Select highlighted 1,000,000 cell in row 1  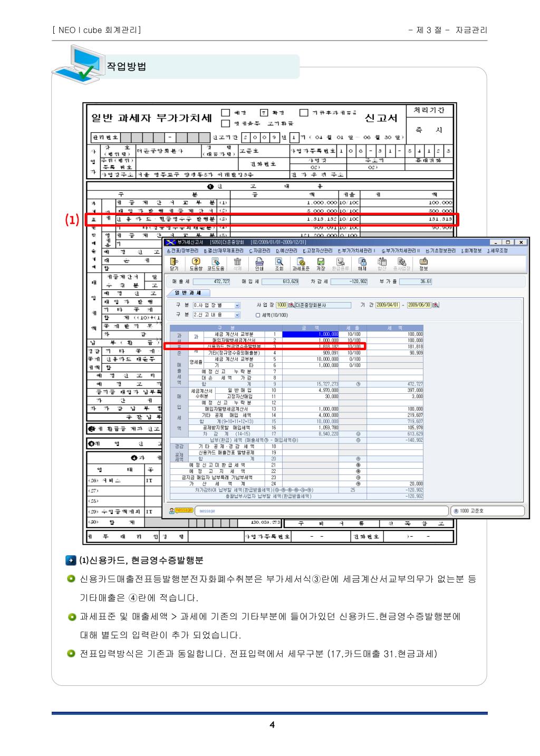311,334
